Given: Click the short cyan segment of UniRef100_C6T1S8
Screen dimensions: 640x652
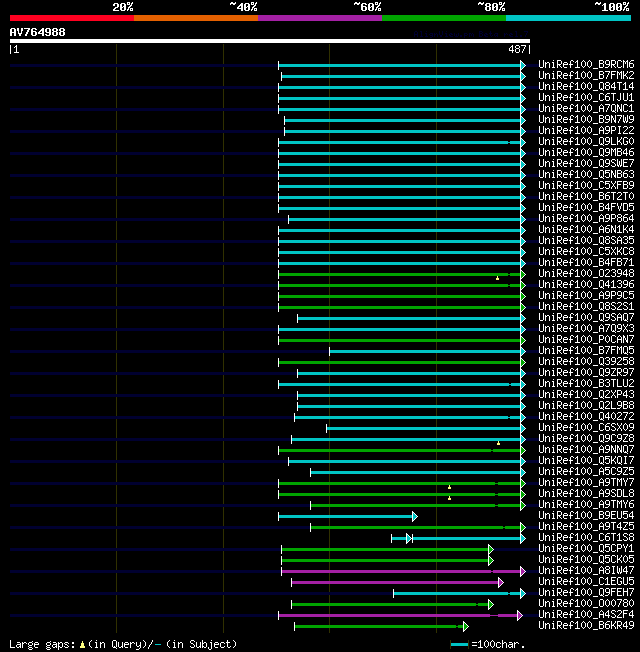Looking at the screenshot, I should click(x=399, y=538).
